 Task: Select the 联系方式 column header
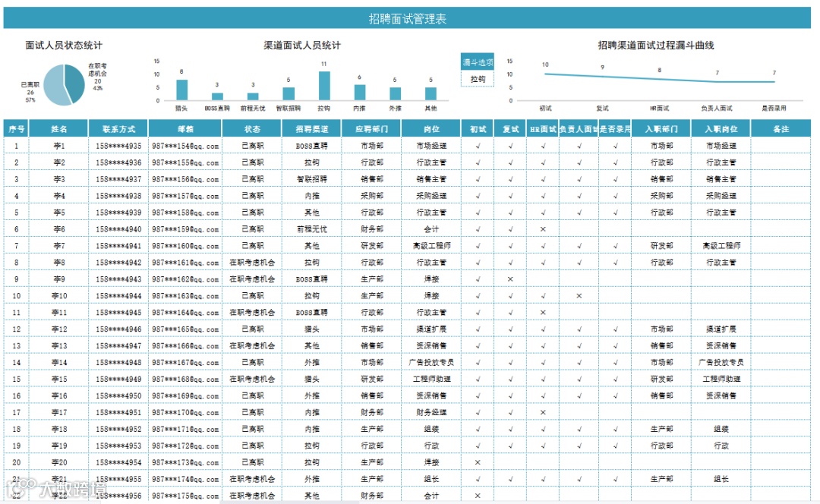click(118, 128)
